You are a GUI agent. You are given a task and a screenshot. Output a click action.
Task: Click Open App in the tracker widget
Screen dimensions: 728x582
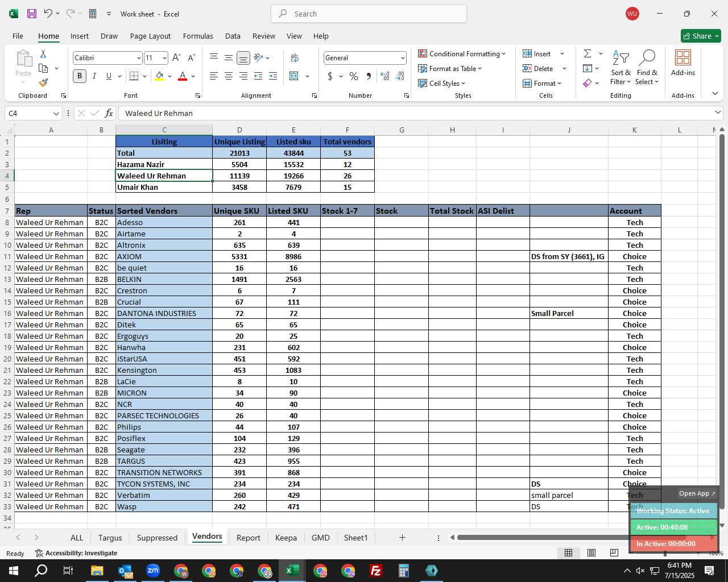click(697, 493)
